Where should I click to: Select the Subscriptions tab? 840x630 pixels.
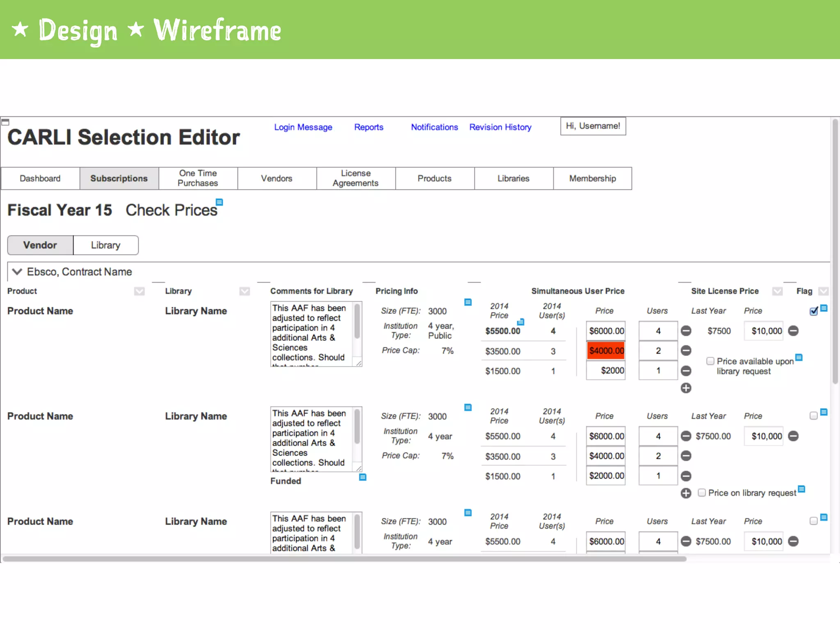pos(119,178)
